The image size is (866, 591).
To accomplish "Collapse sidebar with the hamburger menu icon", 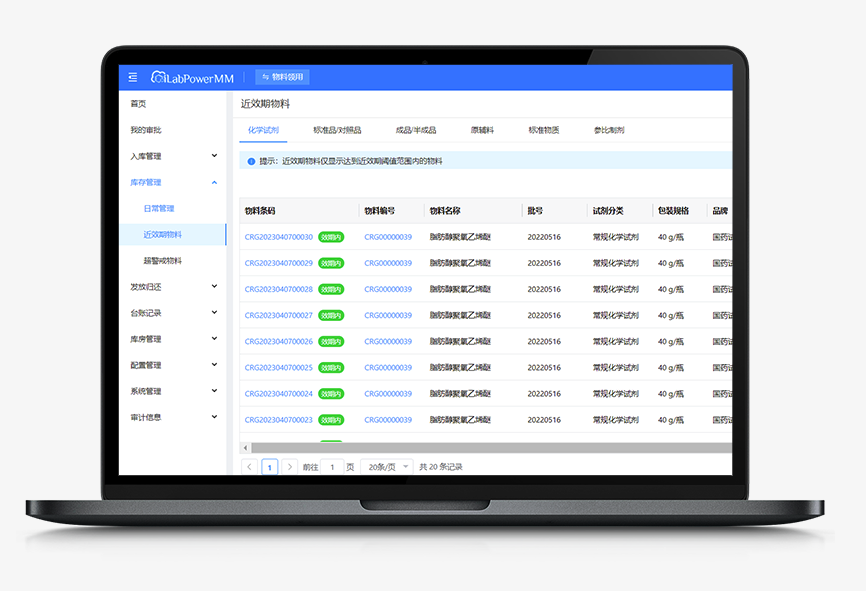I will point(133,77).
